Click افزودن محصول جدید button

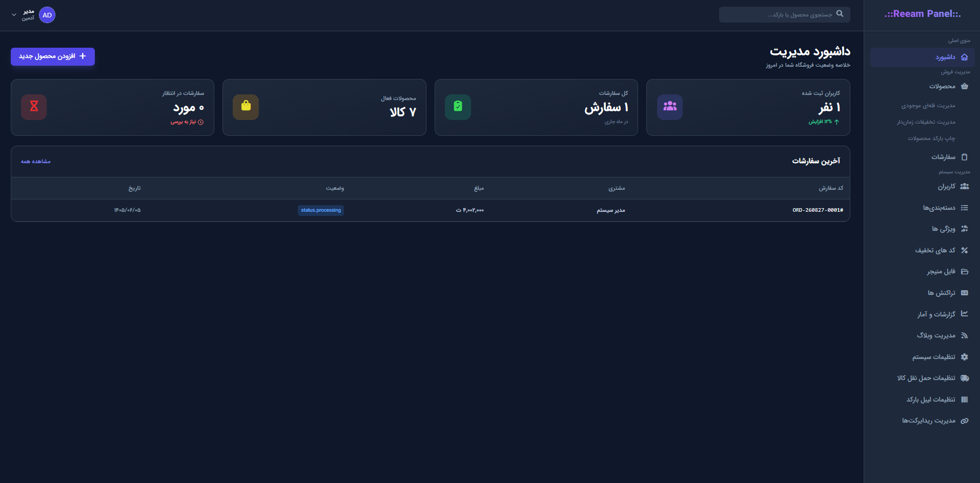[53, 56]
